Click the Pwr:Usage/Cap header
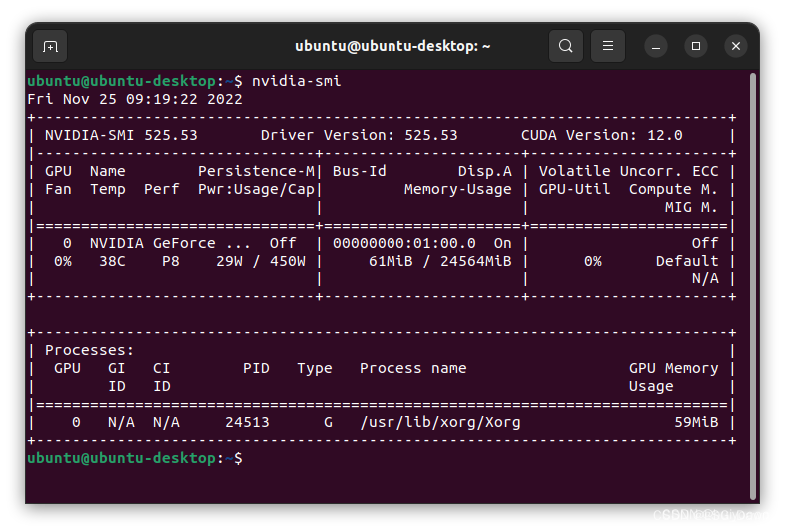Viewport: 785px width, 532px height. [x=256, y=190]
